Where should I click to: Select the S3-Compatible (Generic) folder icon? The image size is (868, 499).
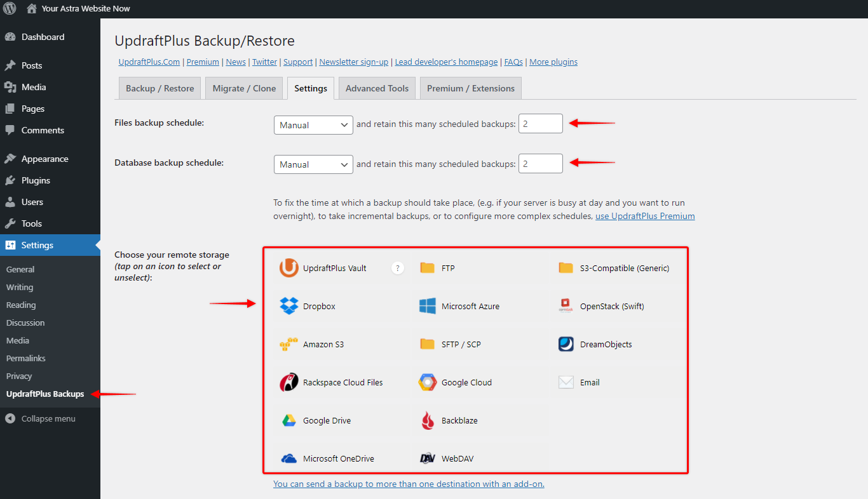coord(566,268)
